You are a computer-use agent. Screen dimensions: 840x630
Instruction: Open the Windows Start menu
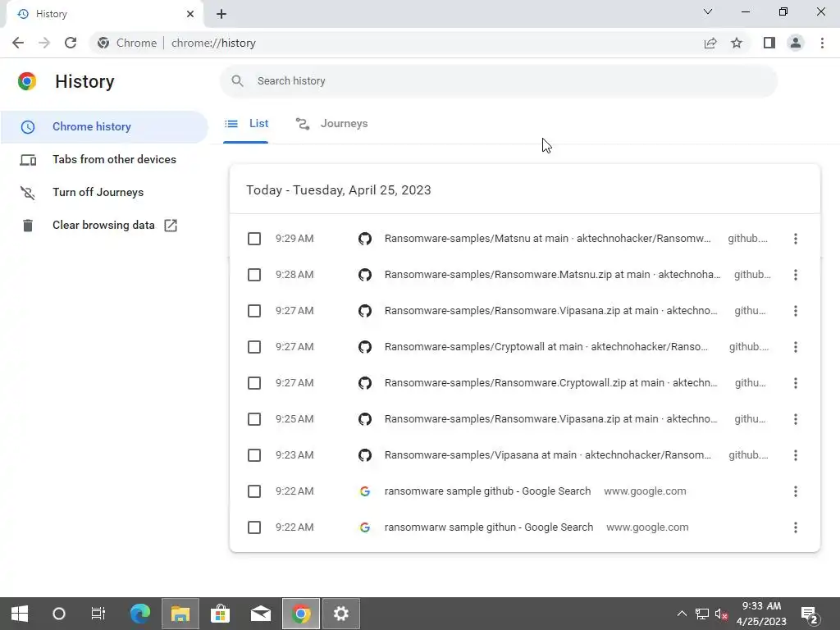[20, 614]
